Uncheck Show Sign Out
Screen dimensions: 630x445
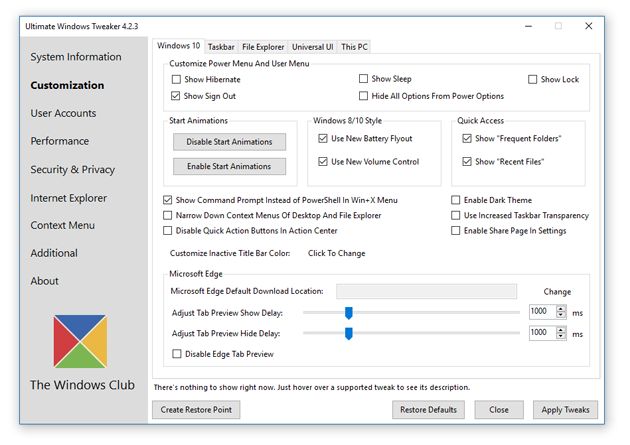pos(176,96)
